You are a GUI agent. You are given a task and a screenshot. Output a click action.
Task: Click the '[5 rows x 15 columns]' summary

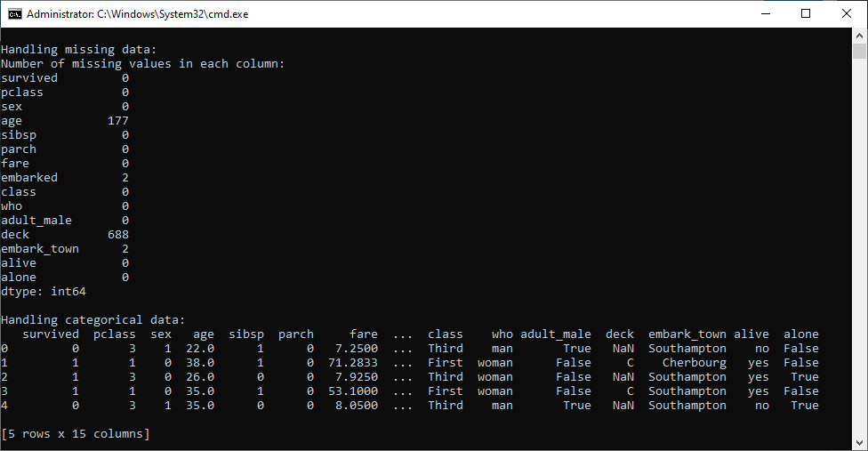pos(76,434)
